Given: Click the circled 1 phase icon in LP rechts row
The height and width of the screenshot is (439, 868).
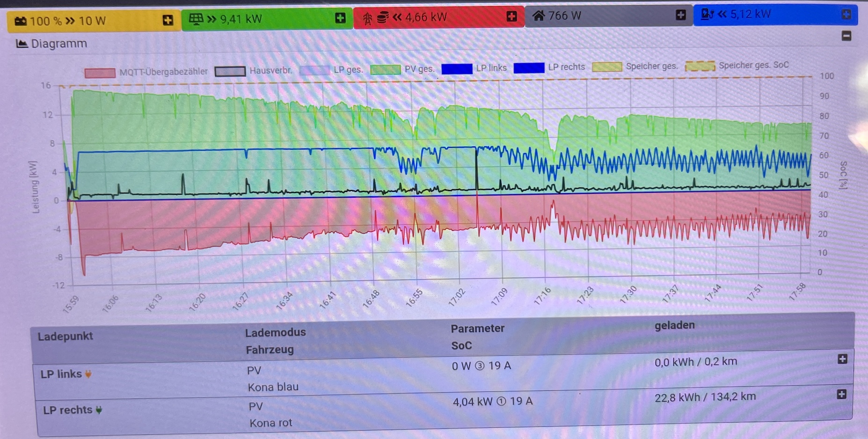Looking at the screenshot, I should coord(501,402).
